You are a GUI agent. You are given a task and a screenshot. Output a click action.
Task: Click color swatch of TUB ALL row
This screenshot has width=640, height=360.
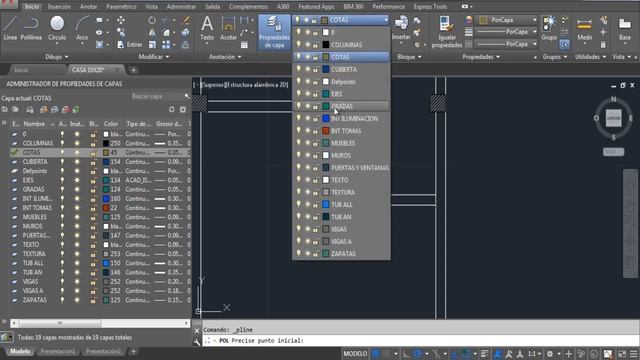(106, 263)
